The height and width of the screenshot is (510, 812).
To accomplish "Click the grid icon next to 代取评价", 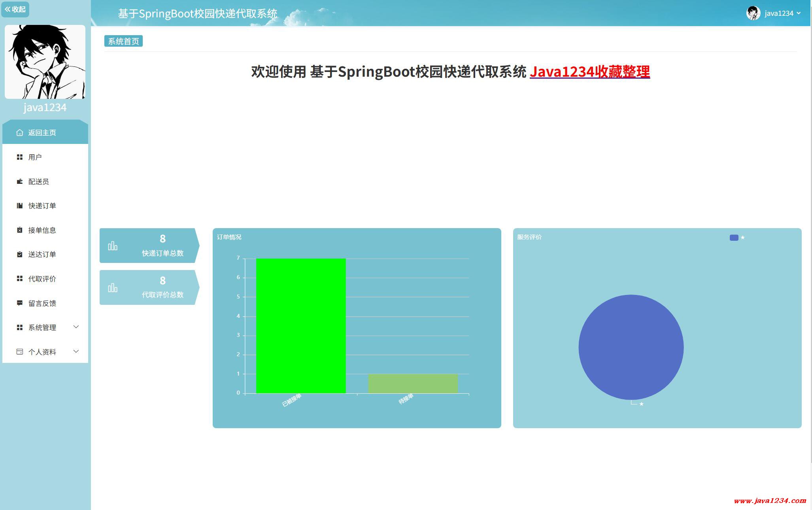I will point(19,279).
